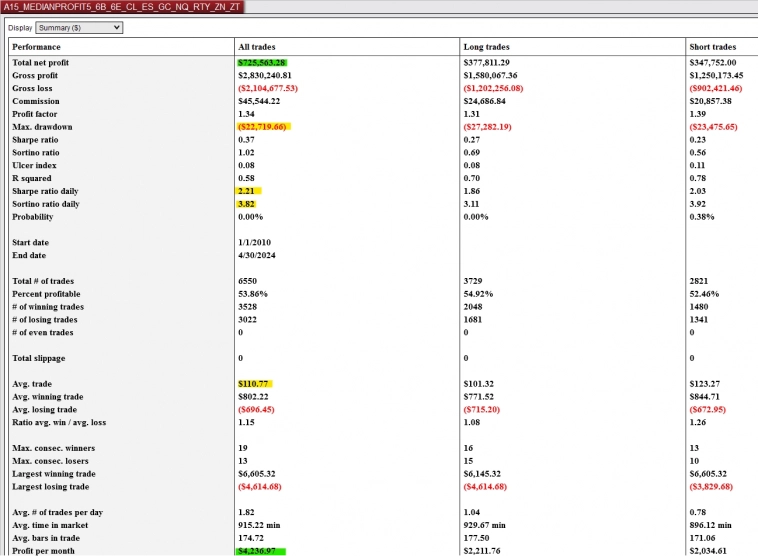Click the Short trades column header
The height and width of the screenshot is (556, 758).
(712, 47)
